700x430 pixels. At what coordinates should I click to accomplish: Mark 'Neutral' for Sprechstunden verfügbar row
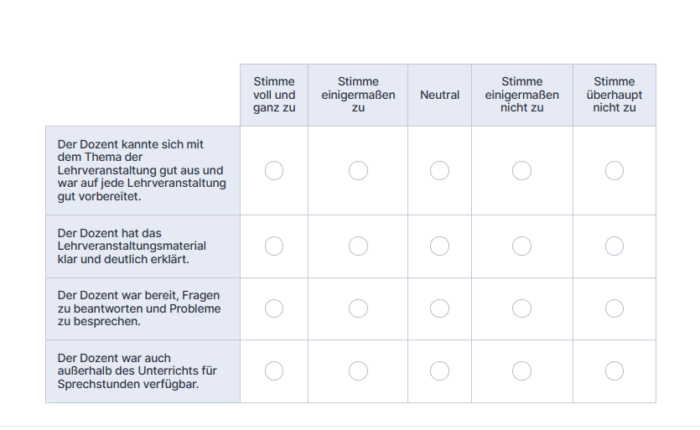[x=439, y=371]
